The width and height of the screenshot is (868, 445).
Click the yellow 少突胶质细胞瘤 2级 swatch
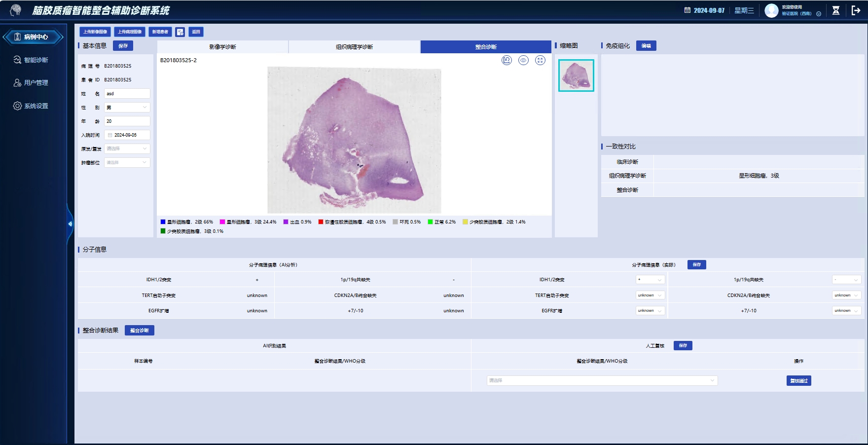465,222
